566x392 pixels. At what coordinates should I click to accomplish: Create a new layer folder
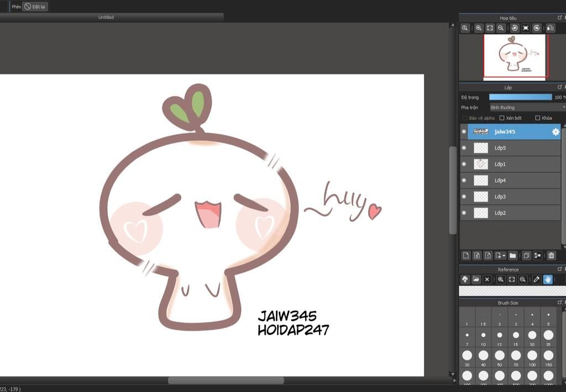(512, 255)
